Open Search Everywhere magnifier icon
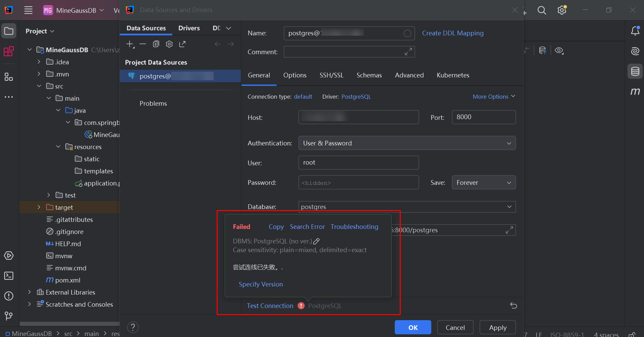The width and height of the screenshot is (644, 337). 542,10
